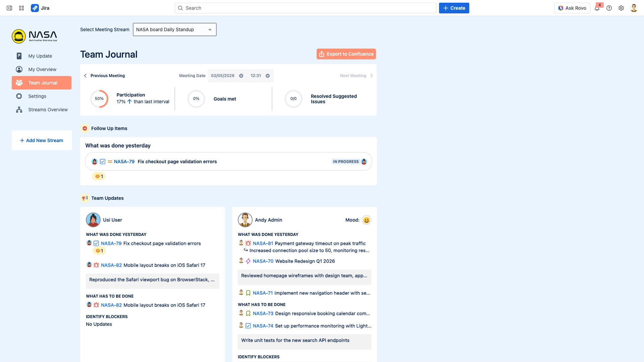Navigate to the Previous Meeting chevron
The height and width of the screenshot is (362, 644).
85,76
